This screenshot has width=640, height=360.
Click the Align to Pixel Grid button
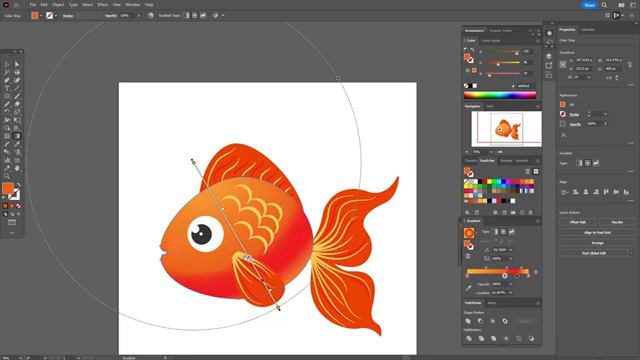(598, 233)
